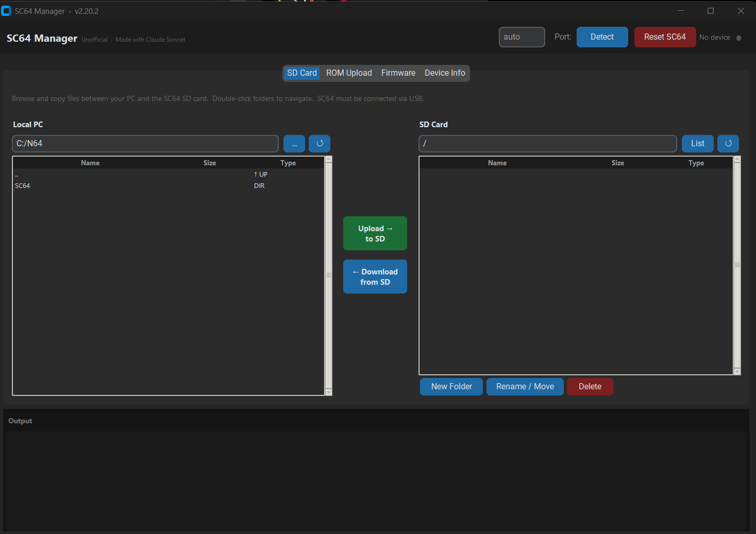Sort Local PC list by Size column
Image resolution: width=756 pixels, height=534 pixels.
click(210, 163)
